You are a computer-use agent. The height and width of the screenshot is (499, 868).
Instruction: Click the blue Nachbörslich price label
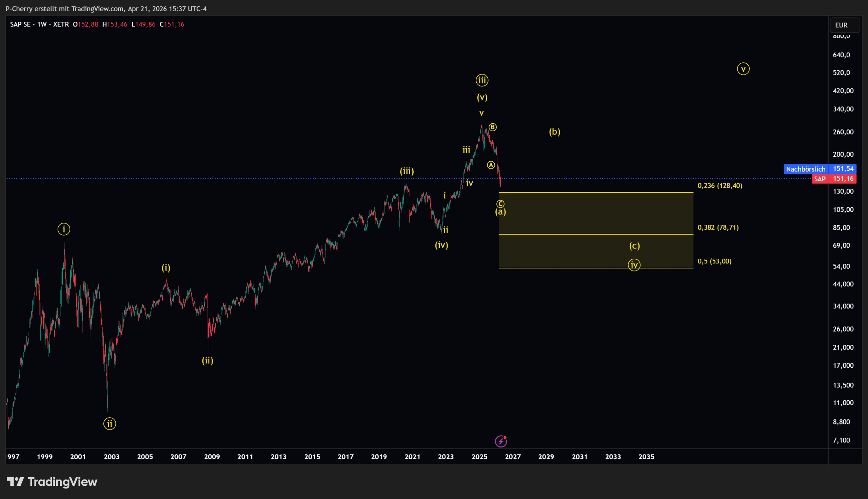[x=805, y=169]
